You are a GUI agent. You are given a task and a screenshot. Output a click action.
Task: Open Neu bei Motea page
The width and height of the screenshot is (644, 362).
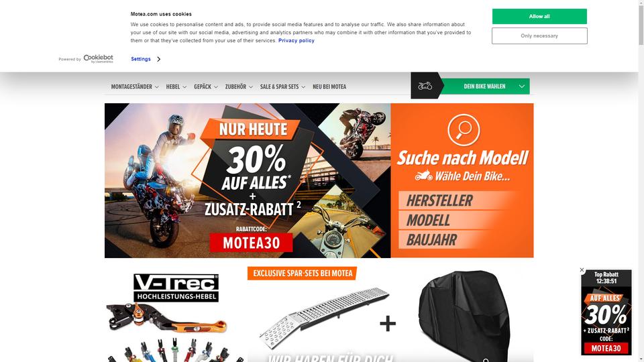[x=329, y=86]
